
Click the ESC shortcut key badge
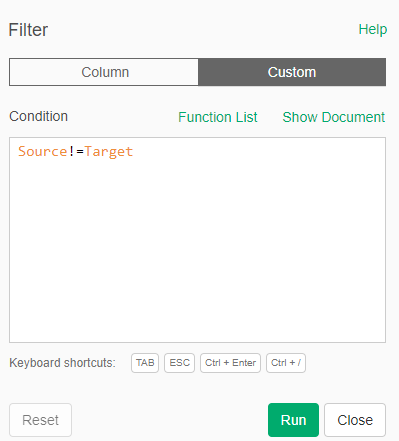[x=179, y=363]
